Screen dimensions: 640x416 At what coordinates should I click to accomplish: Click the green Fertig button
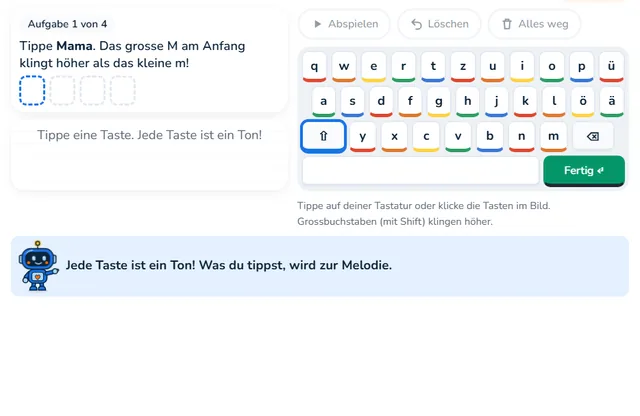(x=584, y=171)
